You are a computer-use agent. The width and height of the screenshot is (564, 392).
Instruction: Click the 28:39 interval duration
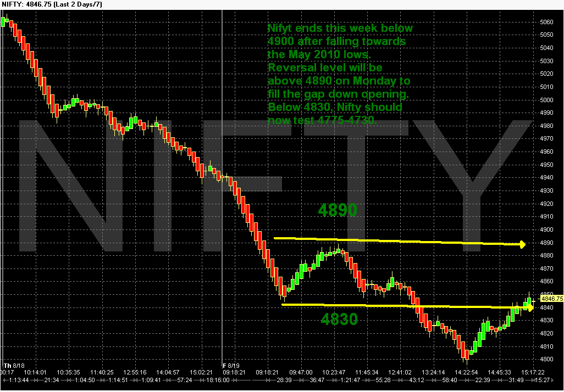284,380
